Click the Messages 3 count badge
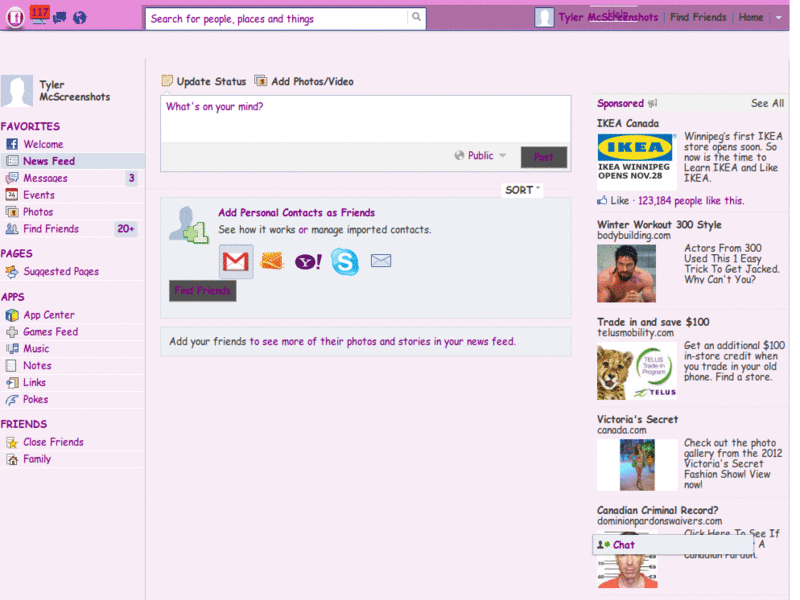 (132, 178)
